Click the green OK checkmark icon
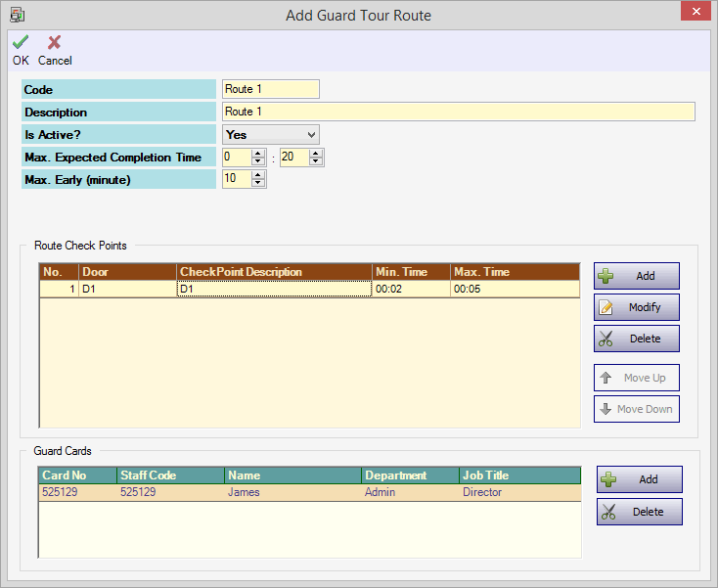The width and height of the screenshot is (718, 588). tap(21, 42)
